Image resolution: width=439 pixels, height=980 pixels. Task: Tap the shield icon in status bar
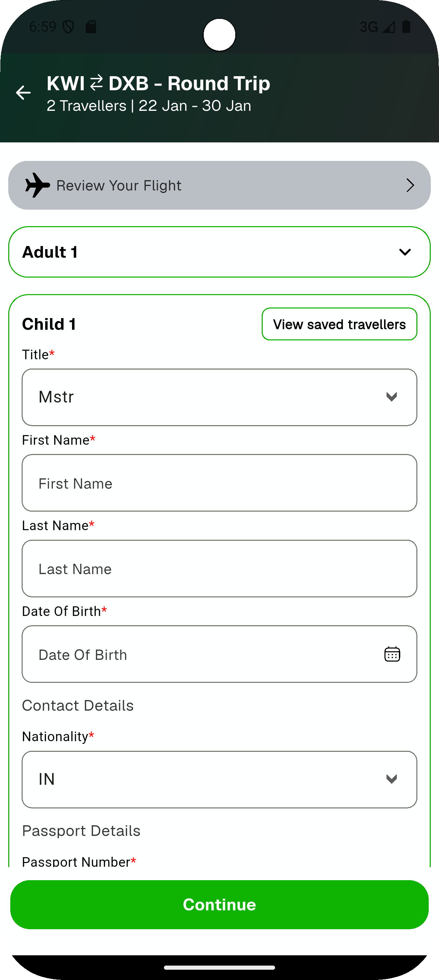(x=68, y=27)
